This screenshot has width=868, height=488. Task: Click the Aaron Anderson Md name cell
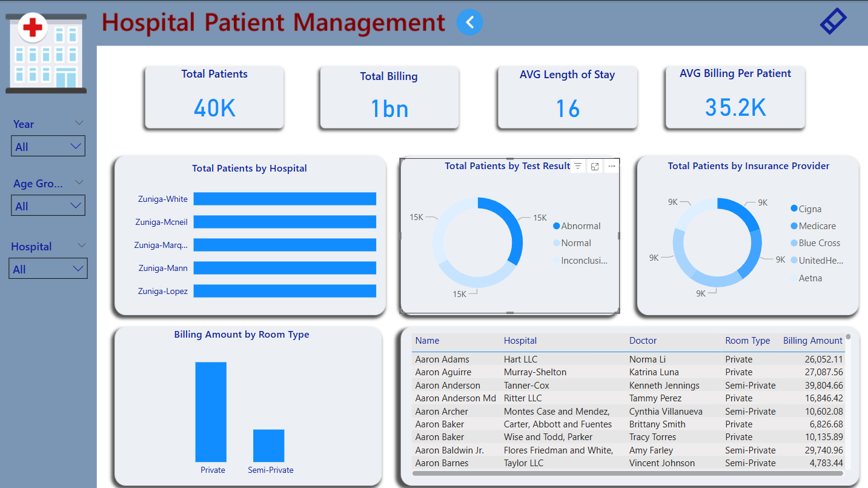456,398
